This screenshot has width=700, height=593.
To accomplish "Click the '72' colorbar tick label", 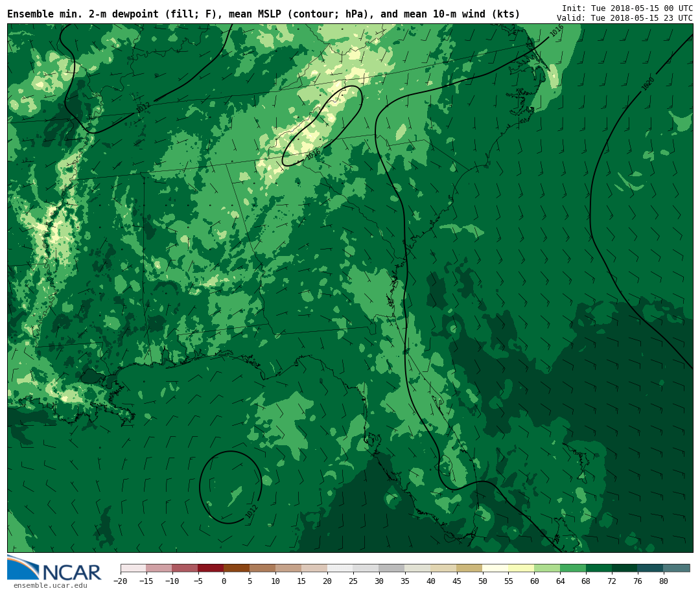I will tap(612, 581).
